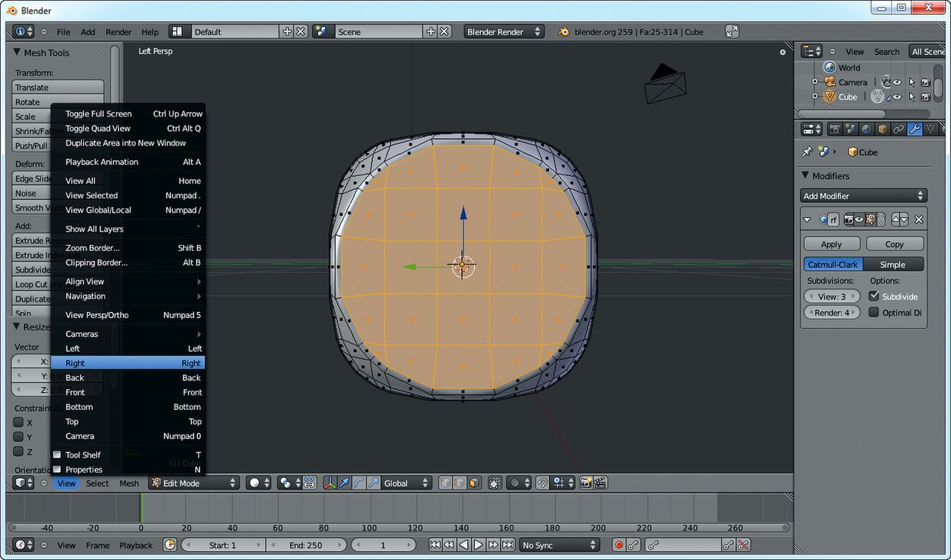Open the 3D view Mesh menu

pyautogui.click(x=129, y=484)
